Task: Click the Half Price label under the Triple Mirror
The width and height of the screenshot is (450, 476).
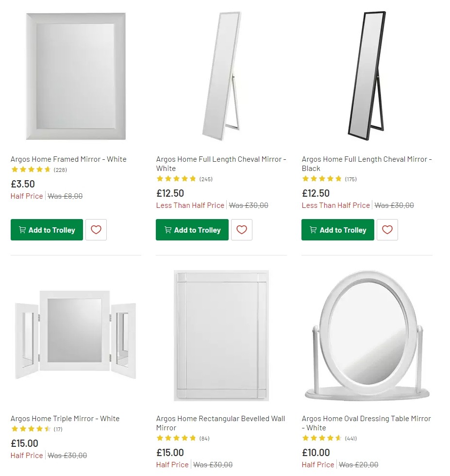Action: pos(26,455)
